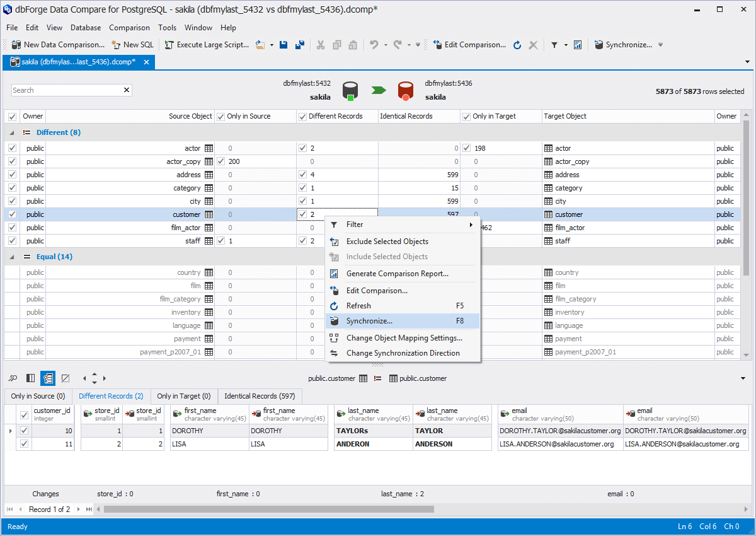Open New Data Comparison from the toolbar

coord(58,45)
